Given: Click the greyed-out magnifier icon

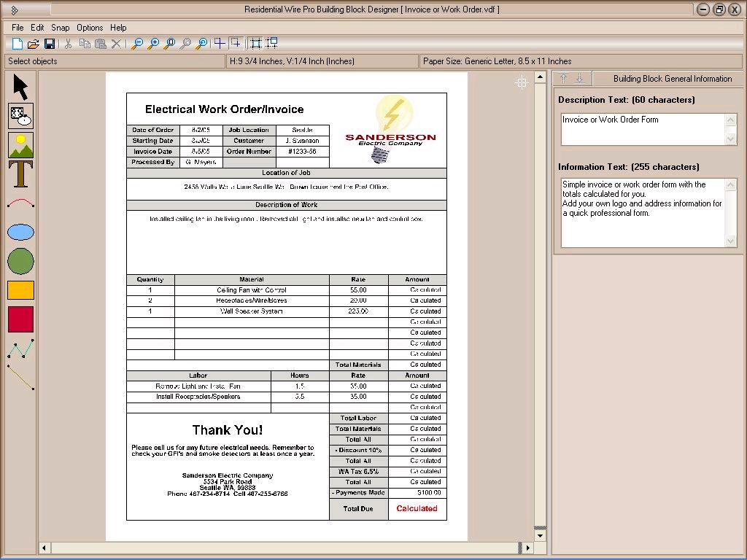Looking at the screenshot, I should click(186, 44).
